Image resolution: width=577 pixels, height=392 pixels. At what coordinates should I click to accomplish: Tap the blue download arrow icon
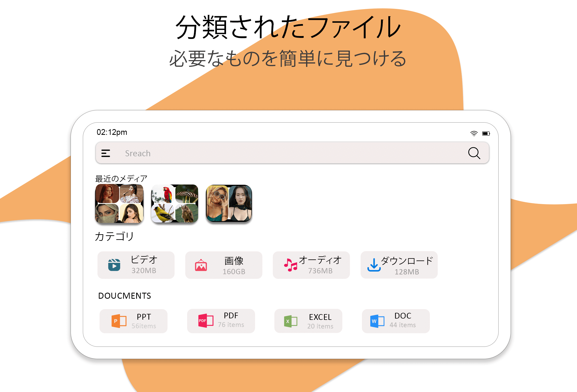click(x=374, y=265)
